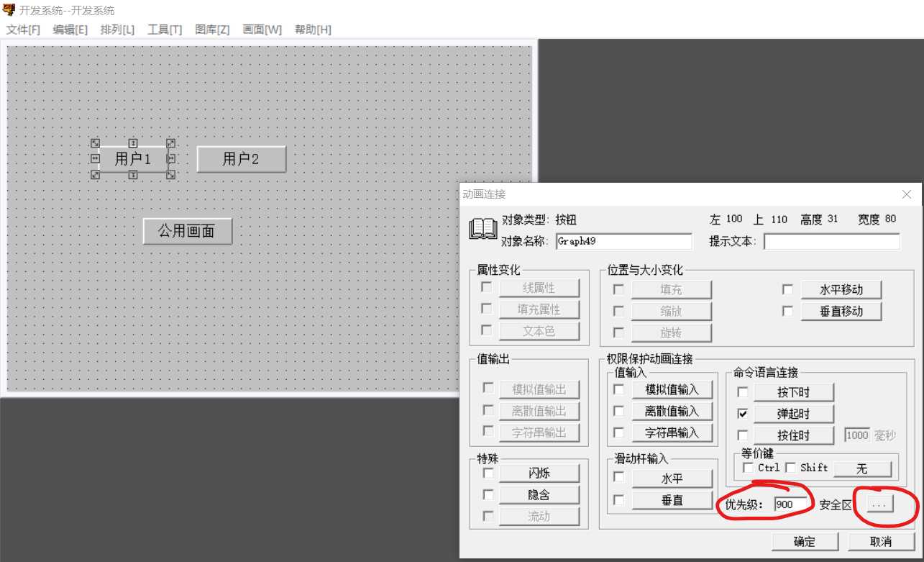
Task: Open the 字符串输入 button
Action: (672, 432)
